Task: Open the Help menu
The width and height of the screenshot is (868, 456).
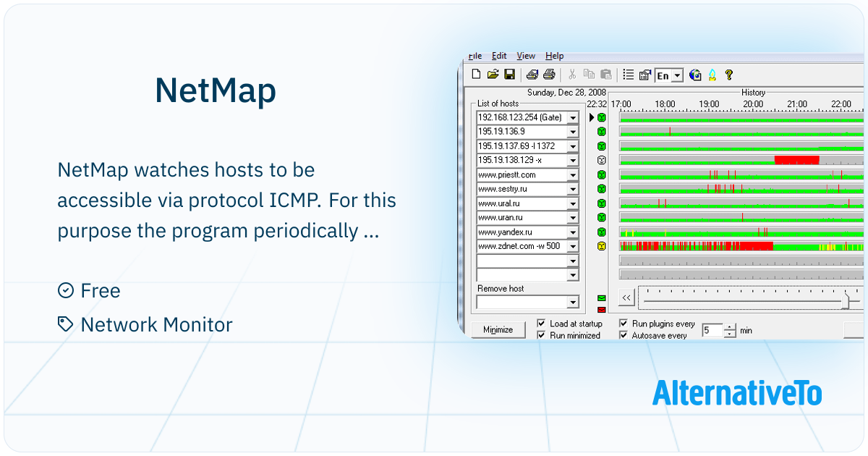Action: coord(555,56)
